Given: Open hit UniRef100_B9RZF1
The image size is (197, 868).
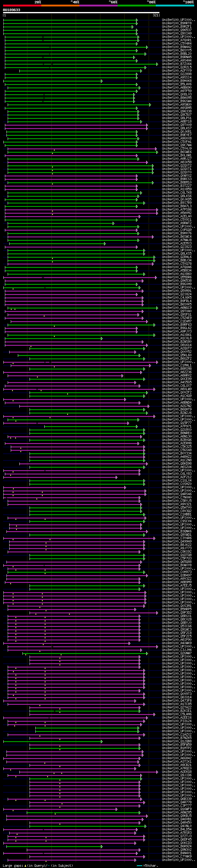Looking at the screenshot, I should [x=177, y=26].
